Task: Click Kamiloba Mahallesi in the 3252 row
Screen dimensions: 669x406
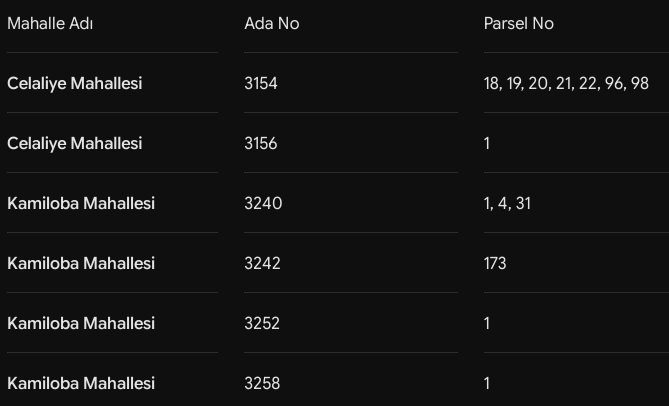Action: click(81, 323)
